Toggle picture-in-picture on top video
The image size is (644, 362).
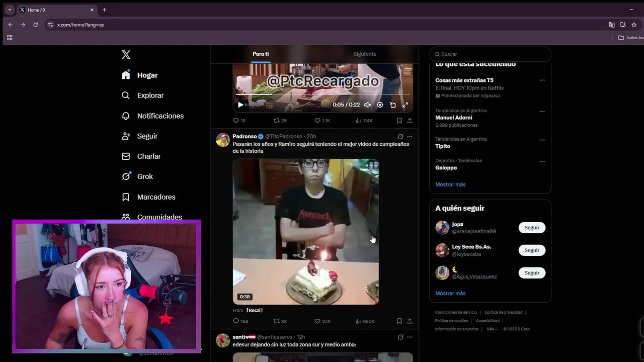pos(392,105)
